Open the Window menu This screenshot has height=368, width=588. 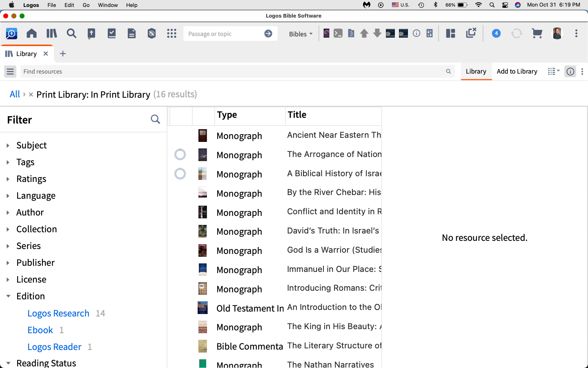[108, 5]
